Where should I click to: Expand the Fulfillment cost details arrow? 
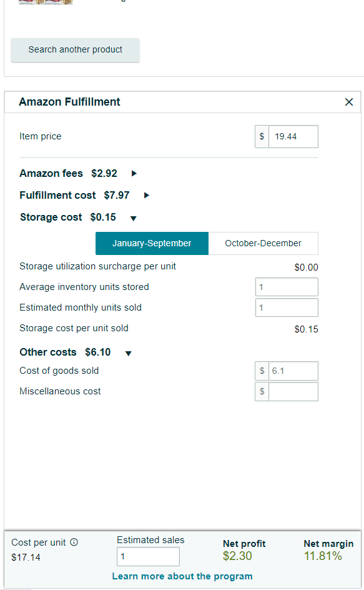pos(147,195)
